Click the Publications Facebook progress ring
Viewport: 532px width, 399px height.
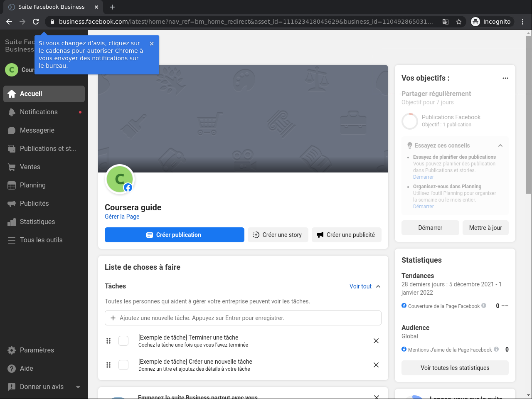pyautogui.click(x=410, y=121)
